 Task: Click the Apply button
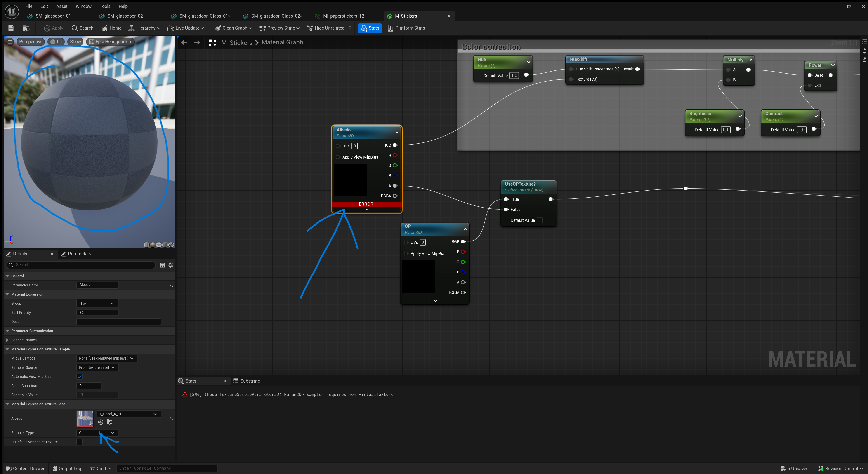54,28
